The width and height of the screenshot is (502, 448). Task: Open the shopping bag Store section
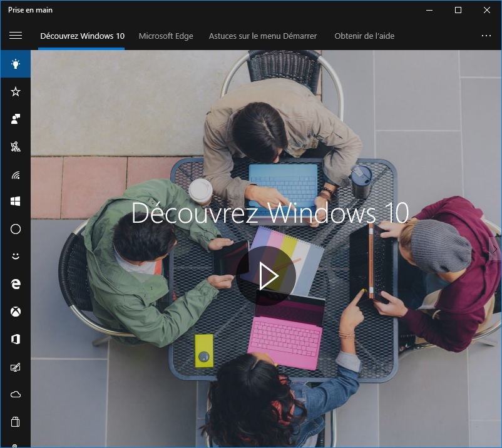tap(16, 422)
